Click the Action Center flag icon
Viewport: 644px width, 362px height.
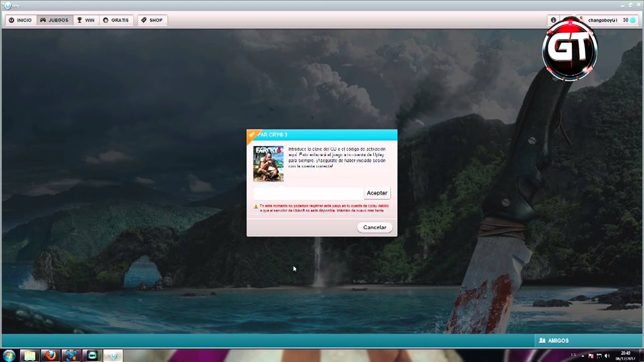[591, 355]
